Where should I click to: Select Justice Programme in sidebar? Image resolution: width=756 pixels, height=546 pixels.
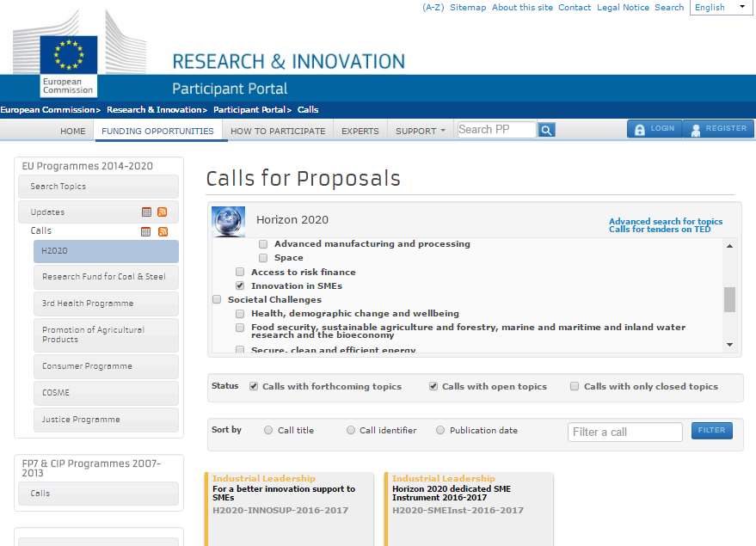pos(106,420)
